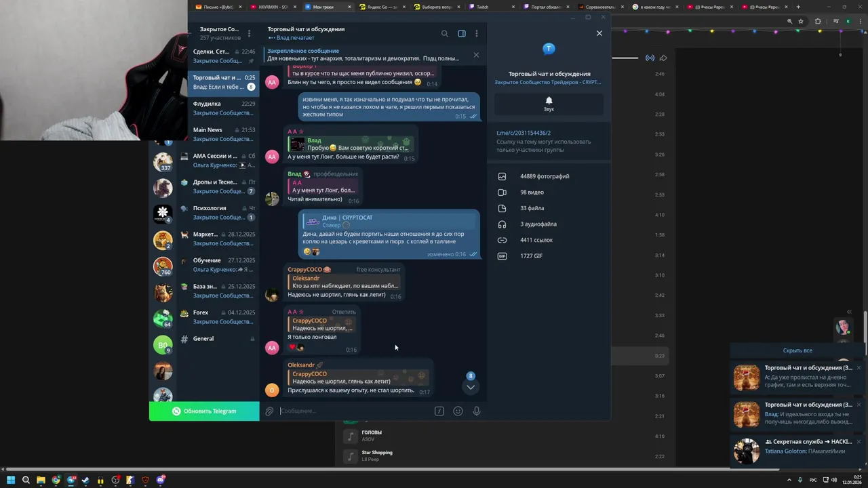This screenshot has width=868, height=488.
Task: Open the group menu beside Закрытое Со… title
Action: tap(249, 33)
